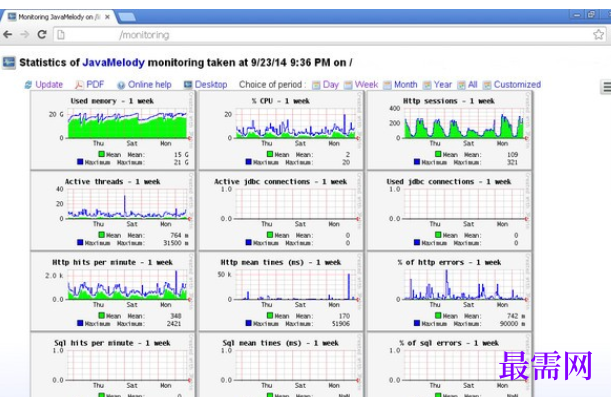The width and height of the screenshot is (611, 397).
Task: Click the Year calendar icon
Action: 427,85
